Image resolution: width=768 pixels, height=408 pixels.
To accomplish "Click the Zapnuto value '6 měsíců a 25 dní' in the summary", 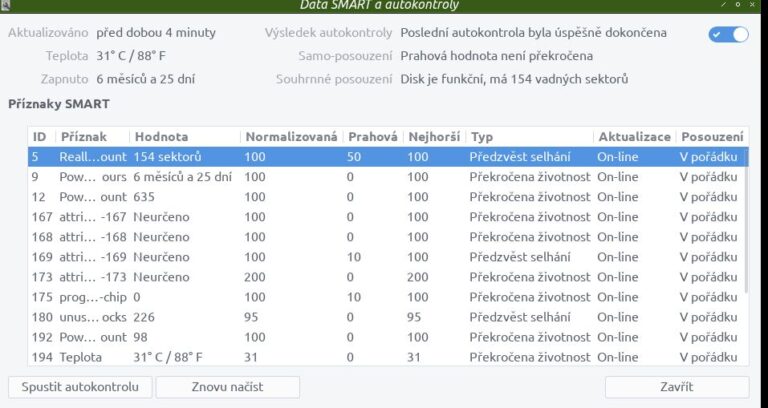I will pos(145,79).
